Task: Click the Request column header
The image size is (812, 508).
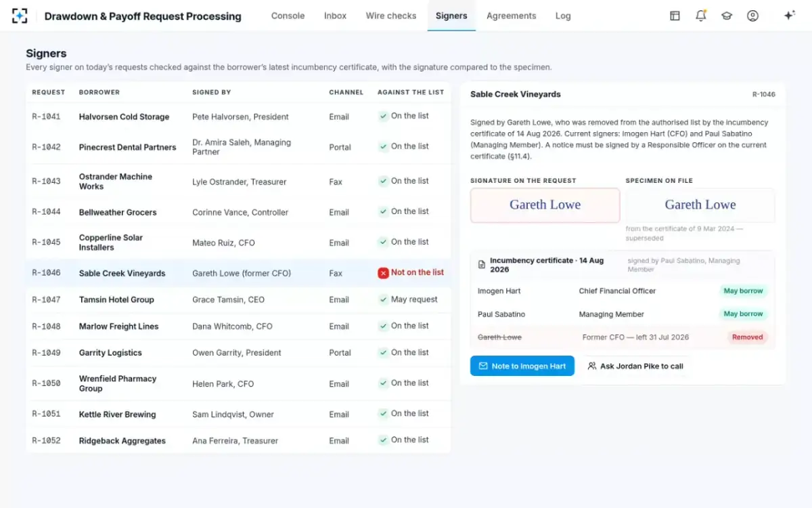Action: [49, 92]
